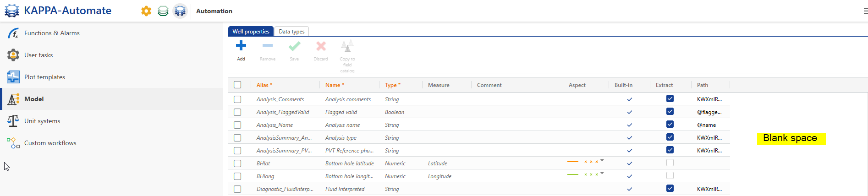Click the 'Flagged valid' name cell
The height and width of the screenshot is (196, 868).
coord(341,112)
